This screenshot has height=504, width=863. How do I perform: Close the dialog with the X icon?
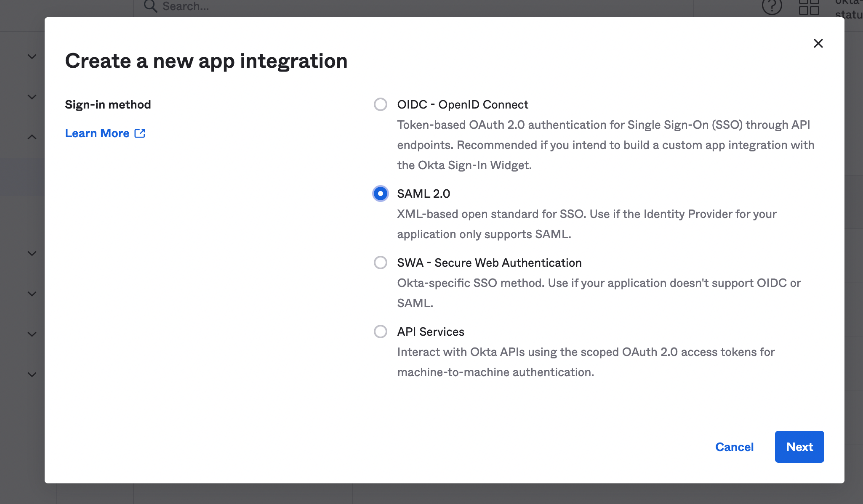point(818,43)
